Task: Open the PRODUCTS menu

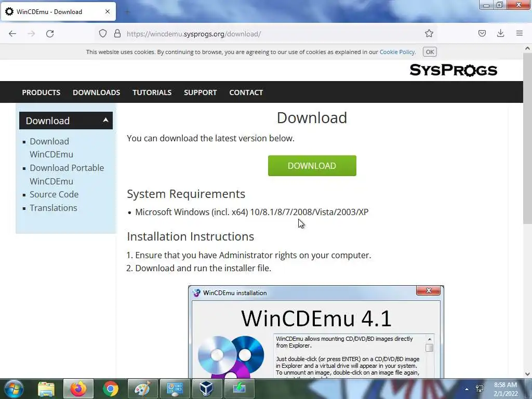Action: click(x=41, y=92)
